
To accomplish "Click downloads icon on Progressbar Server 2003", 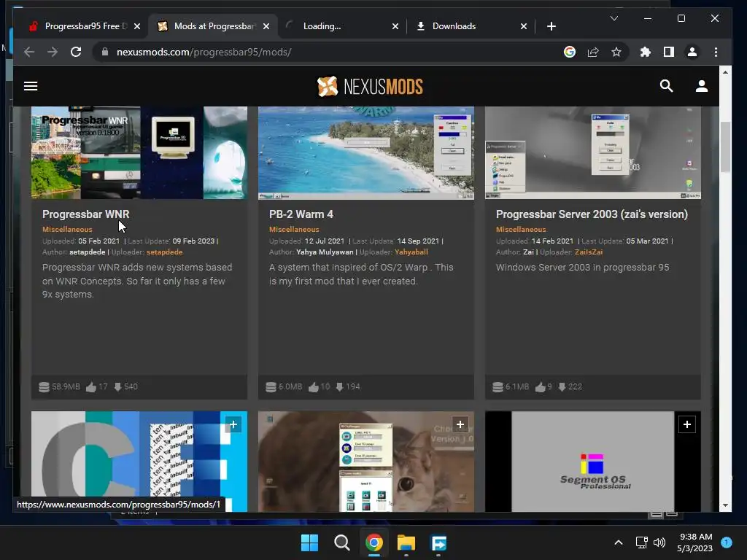I will click(562, 386).
